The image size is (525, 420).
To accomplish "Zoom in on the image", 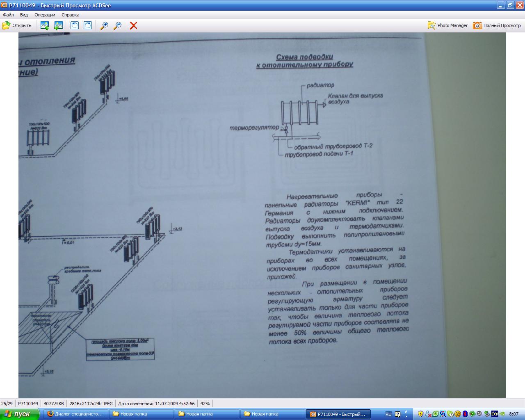I will point(104,25).
